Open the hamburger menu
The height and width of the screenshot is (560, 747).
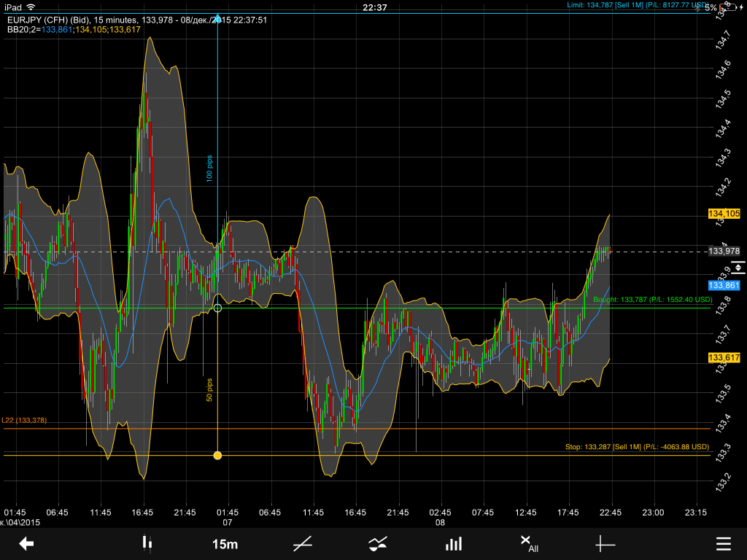click(723, 544)
